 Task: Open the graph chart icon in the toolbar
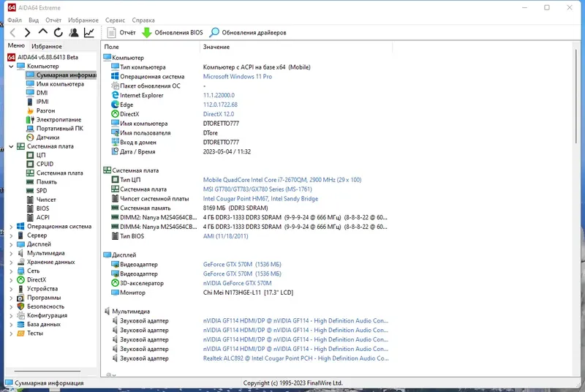point(88,33)
